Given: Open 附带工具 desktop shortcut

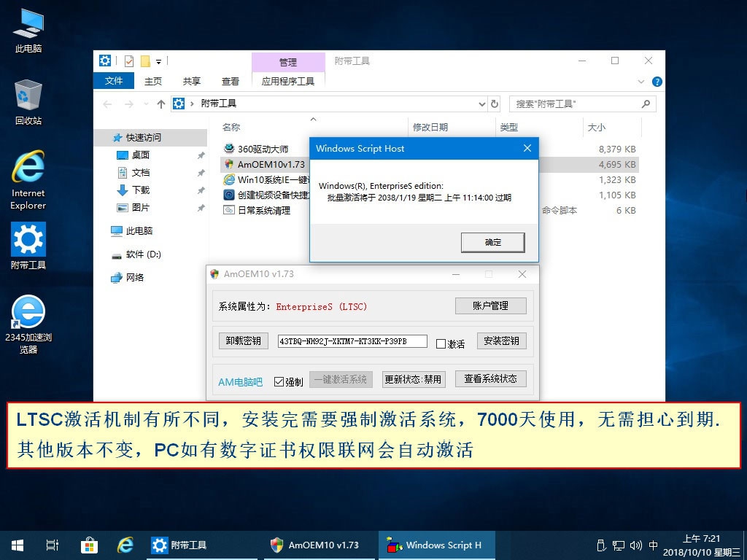Looking at the screenshot, I should click(x=28, y=246).
